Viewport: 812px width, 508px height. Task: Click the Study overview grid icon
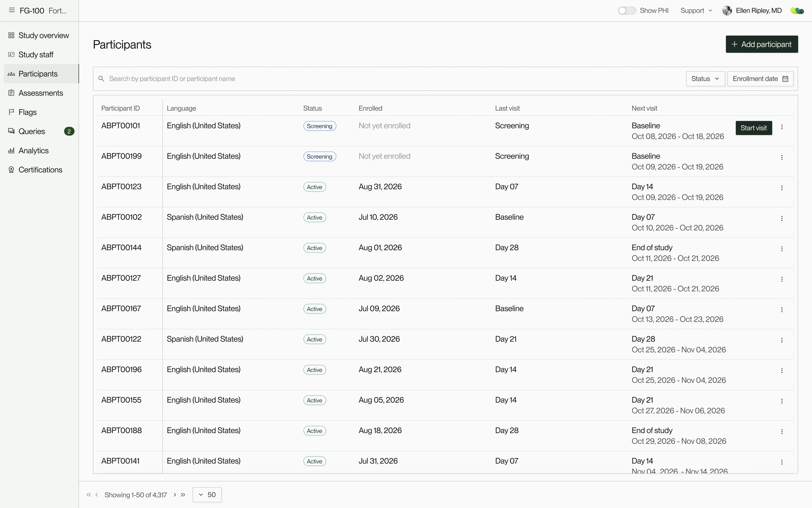(11, 35)
